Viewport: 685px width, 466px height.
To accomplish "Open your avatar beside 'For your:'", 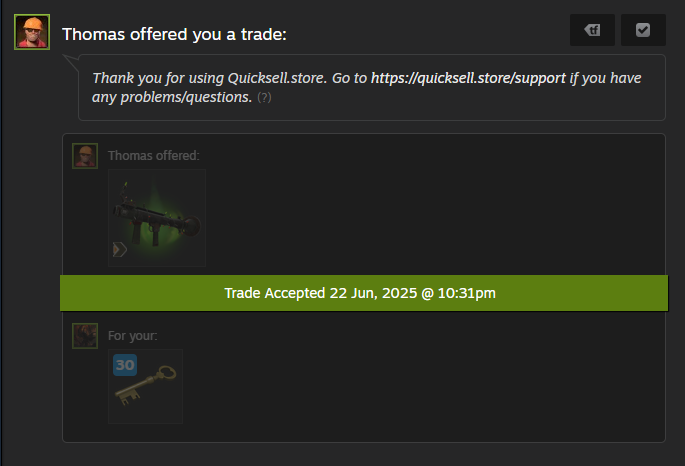I will (85, 336).
